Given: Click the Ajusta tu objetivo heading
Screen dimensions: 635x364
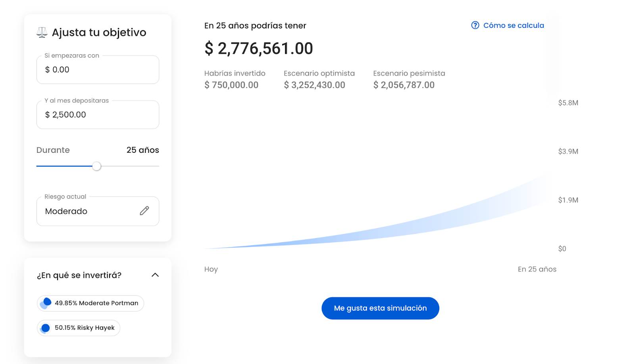Looking at the screenshot, I should 99,33.
